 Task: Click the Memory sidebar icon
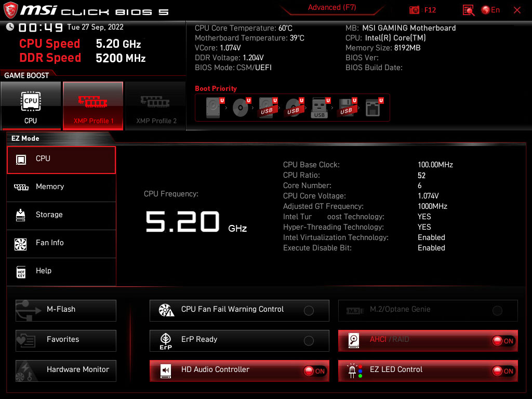pos(21,187)
